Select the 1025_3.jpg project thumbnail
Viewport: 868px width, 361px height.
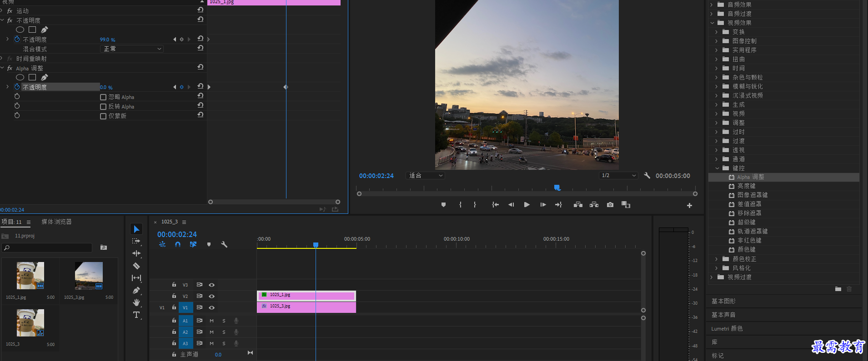[x=89, y=276]
